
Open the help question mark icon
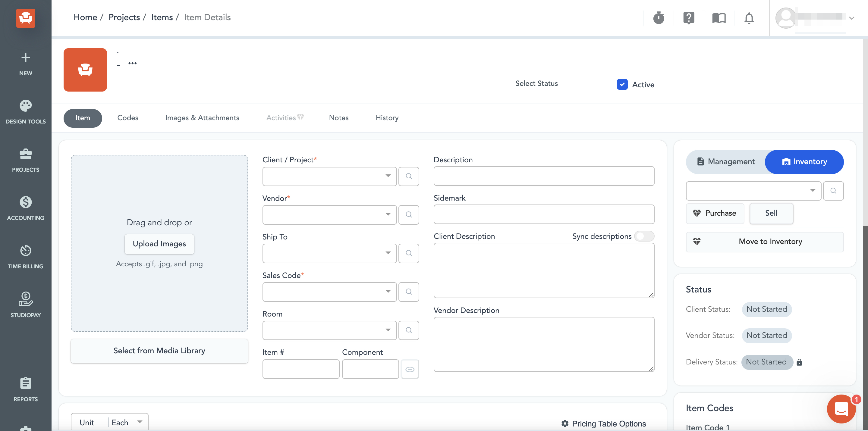[689, 18]
